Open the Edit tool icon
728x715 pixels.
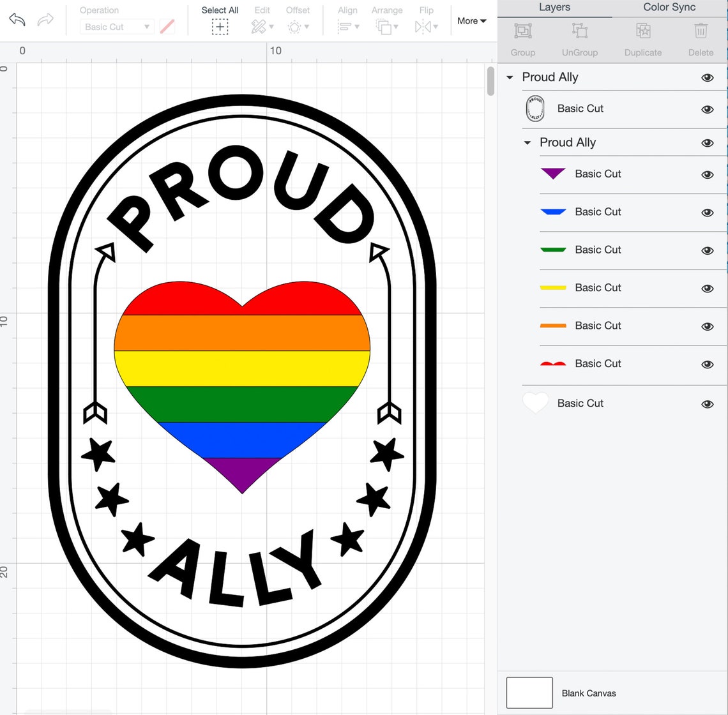(259, 26)
